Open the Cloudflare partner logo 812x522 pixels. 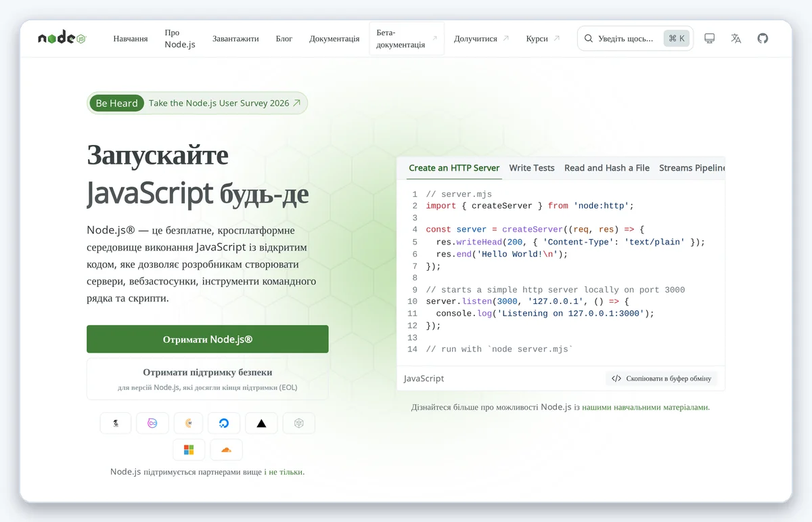226,450
